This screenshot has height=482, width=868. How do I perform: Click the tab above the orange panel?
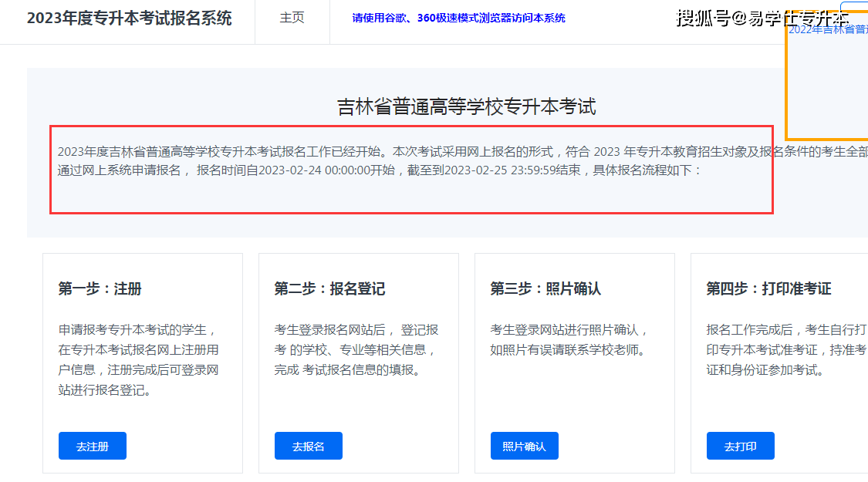[856, 6]
